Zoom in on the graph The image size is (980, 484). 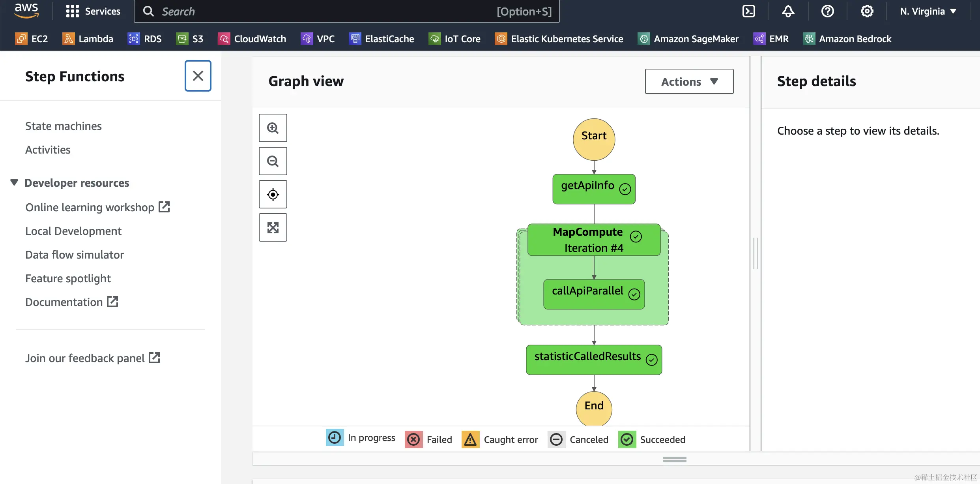[x=273, y=128]
